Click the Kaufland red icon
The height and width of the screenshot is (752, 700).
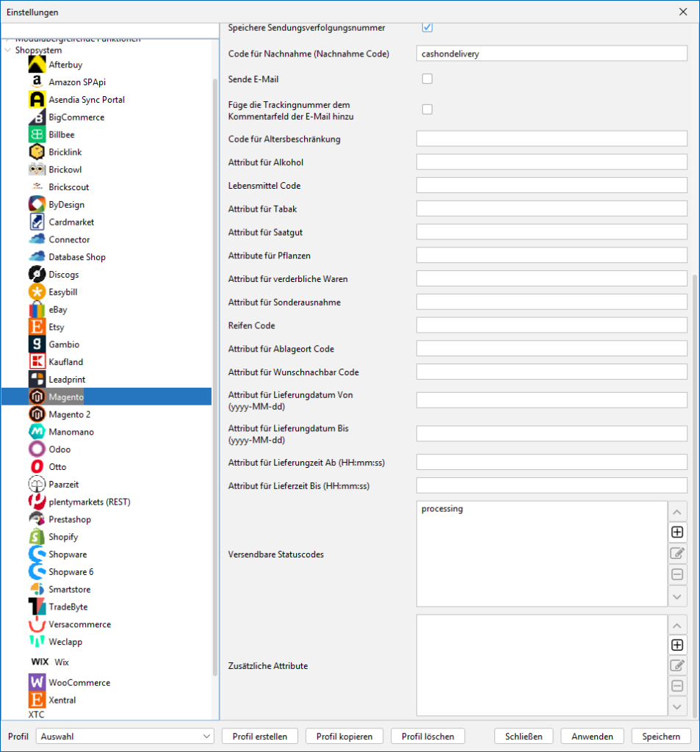[37, 361]
